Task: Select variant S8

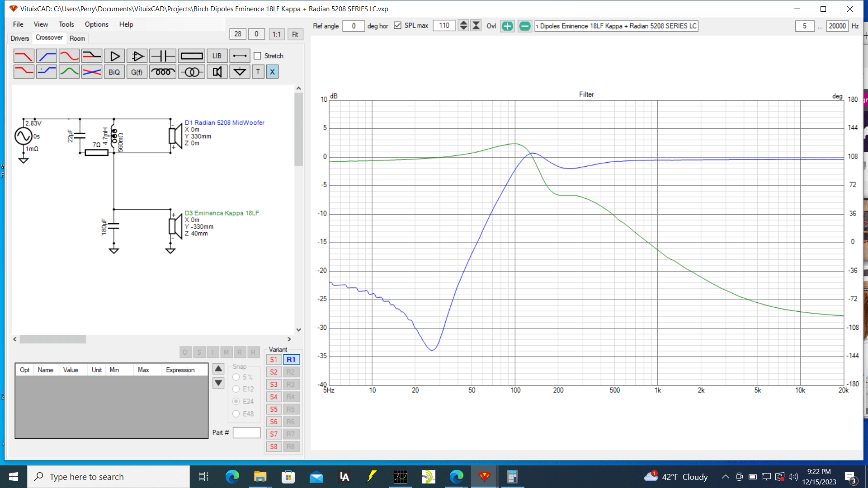Action: pyautogui.click(x=274, y=446)
